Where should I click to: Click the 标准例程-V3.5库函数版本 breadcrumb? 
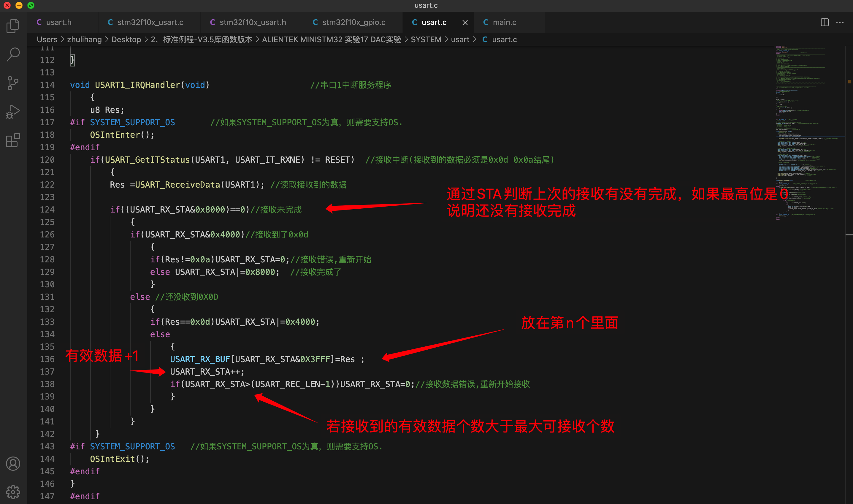coord(202,39)
